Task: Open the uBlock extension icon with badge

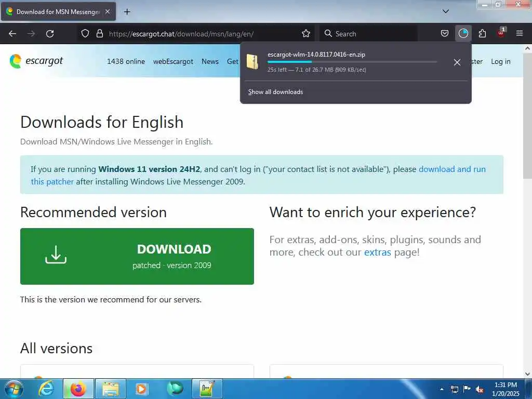Action: [x=501, y=33]
